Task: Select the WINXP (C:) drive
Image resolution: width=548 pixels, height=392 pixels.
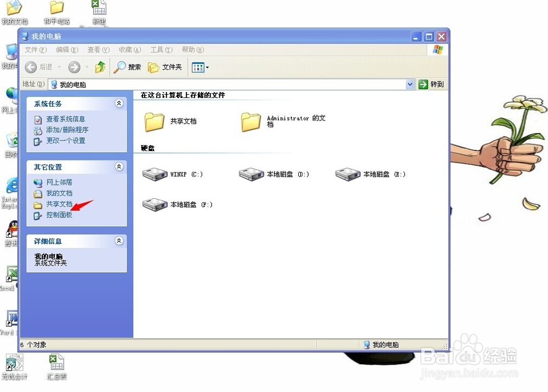Action: (173, 174)
